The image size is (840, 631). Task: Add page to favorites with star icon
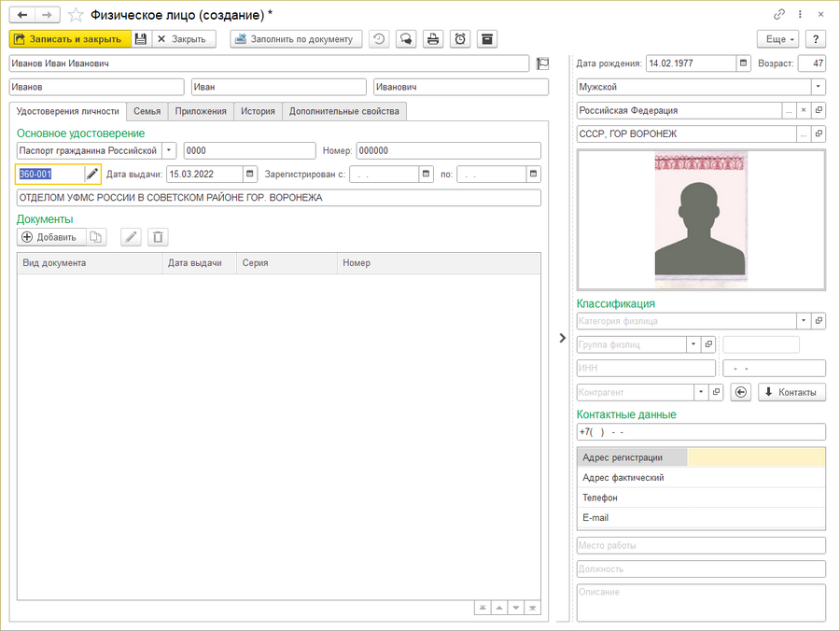click(76, 15)
